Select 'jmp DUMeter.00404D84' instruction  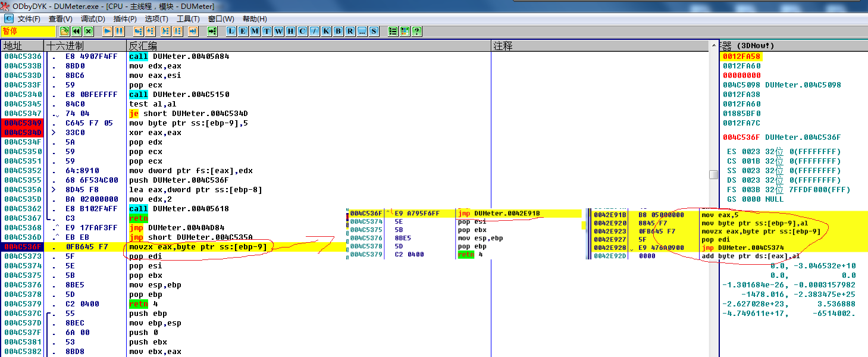(x=177, y=228)
